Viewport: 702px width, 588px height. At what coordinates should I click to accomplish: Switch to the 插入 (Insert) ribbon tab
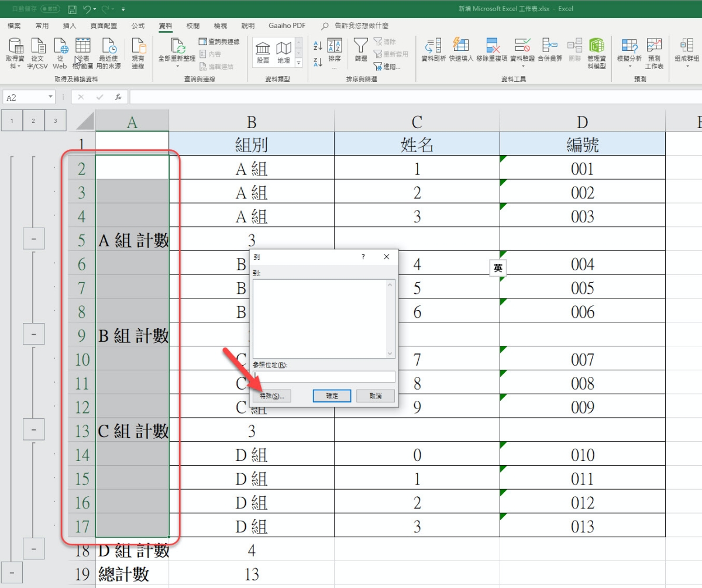70,26
